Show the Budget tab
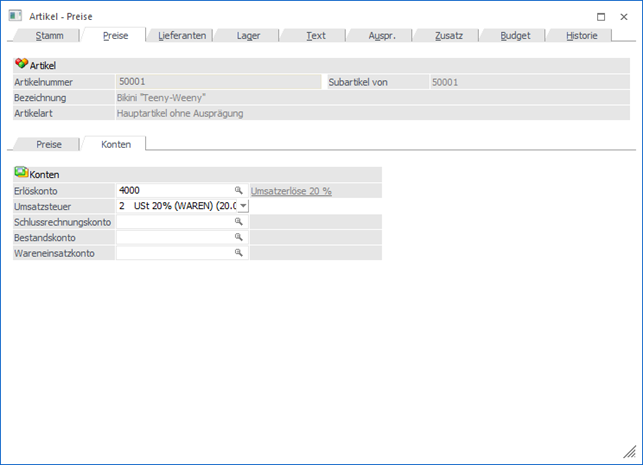 [x=515, y=35]
